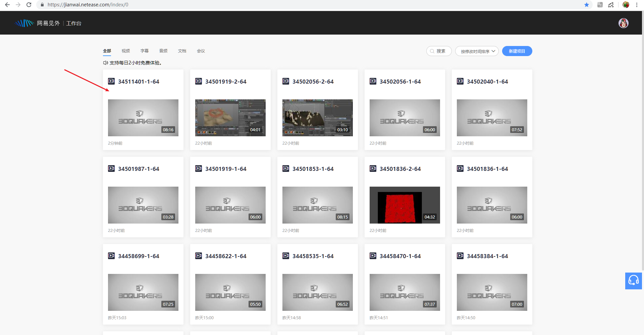Open project title 34511401-1-64
The height and width of the screenshot is (335, 644).
(x=139, y=82)
